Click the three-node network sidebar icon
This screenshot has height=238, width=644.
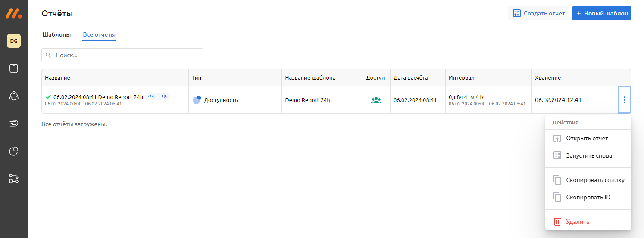[14, 96]
